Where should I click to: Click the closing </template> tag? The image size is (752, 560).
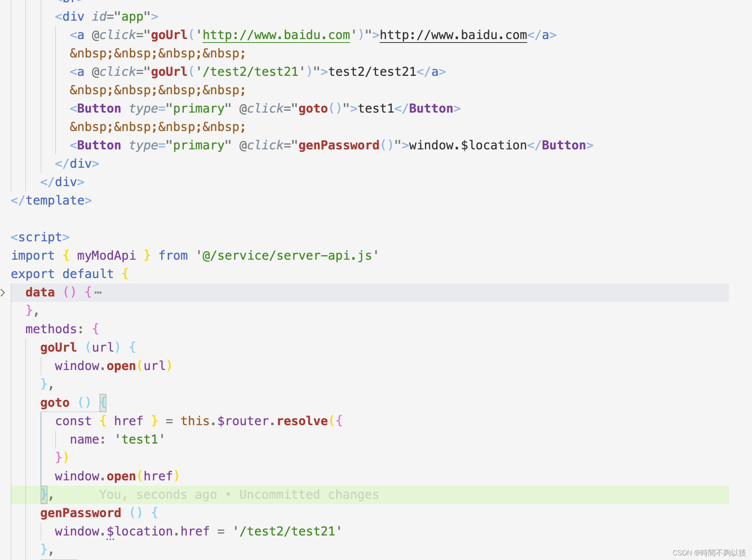click(x=51, y=200)
